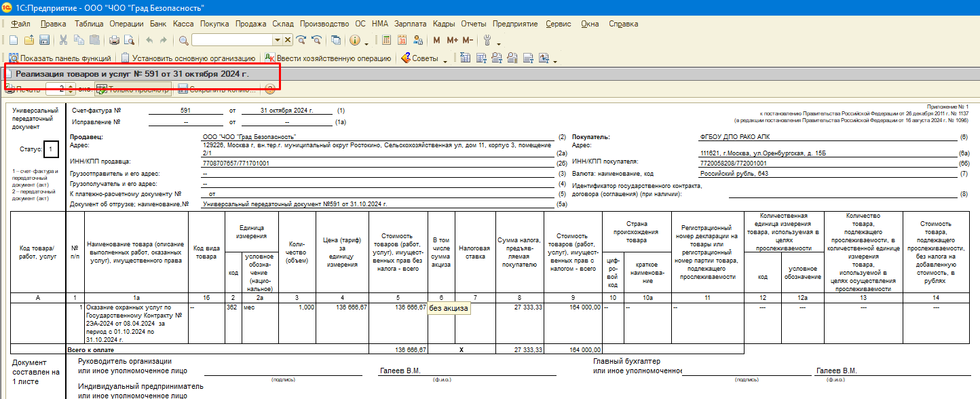Click the M memory button

(436, 40)
